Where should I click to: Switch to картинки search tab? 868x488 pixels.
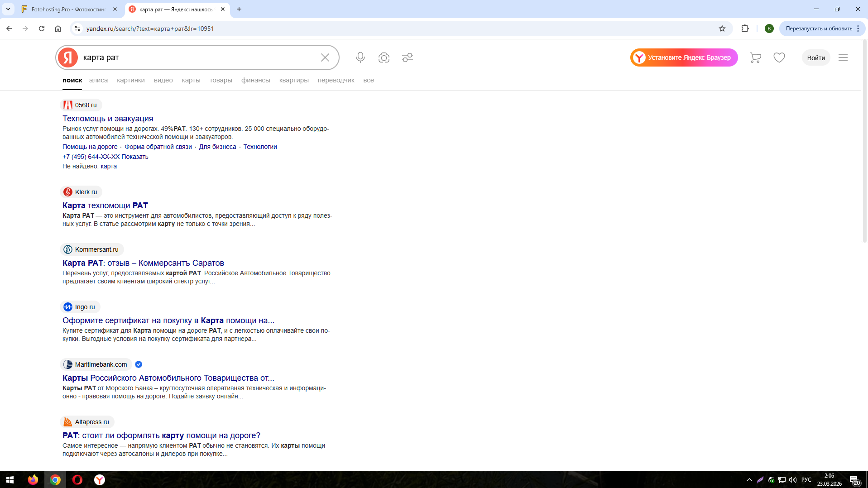(131, 80)
